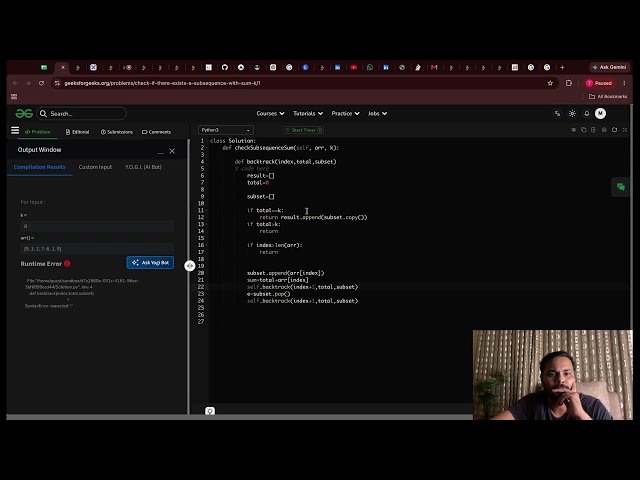Switch to the Gmail browser tab
Viewport: 640px width, 480px height.
434,67
